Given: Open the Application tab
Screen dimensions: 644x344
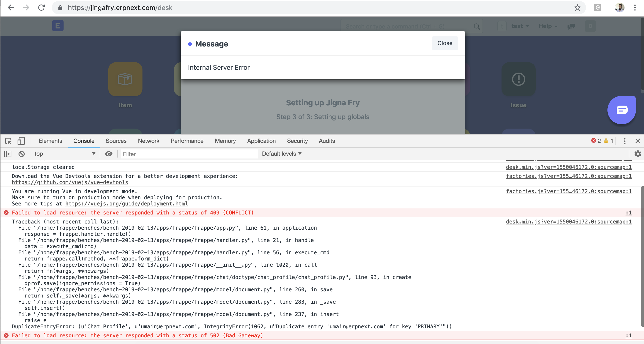Looking at the screenshot, I should (261, 141).
